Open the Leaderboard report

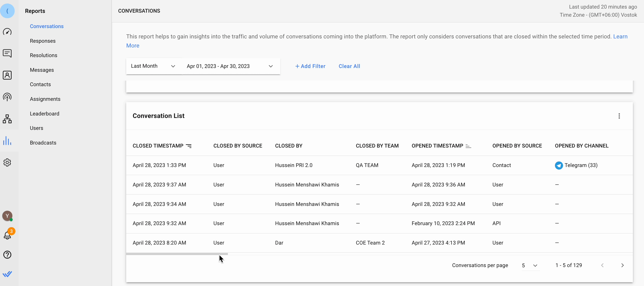tap(44, 114)
